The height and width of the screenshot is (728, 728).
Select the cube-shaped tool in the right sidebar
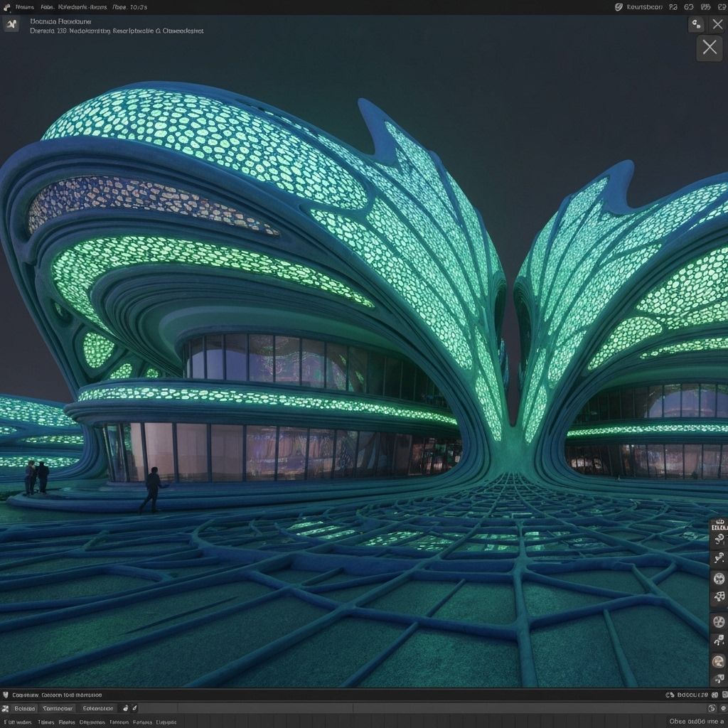[719, 596]
